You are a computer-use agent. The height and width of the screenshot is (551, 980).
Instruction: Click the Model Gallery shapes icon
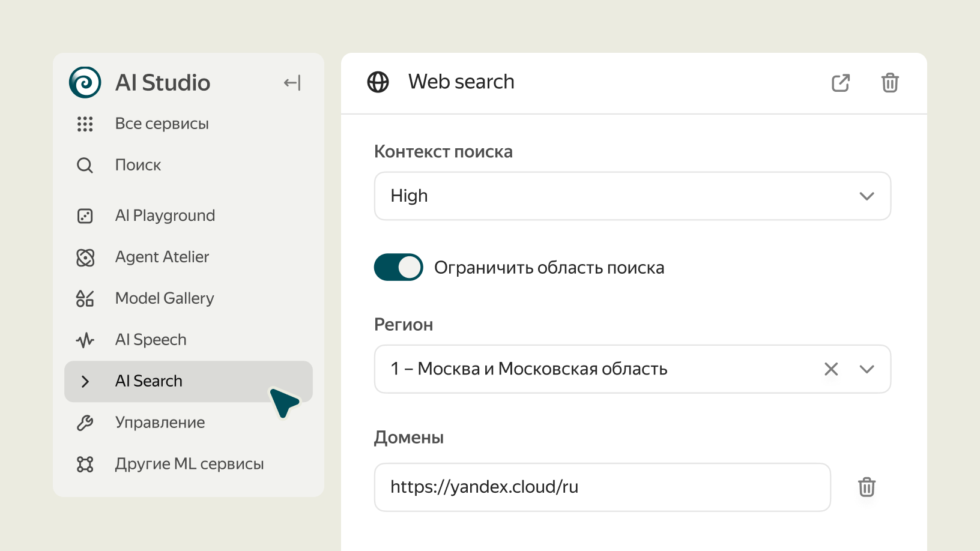tap(85, 298)
